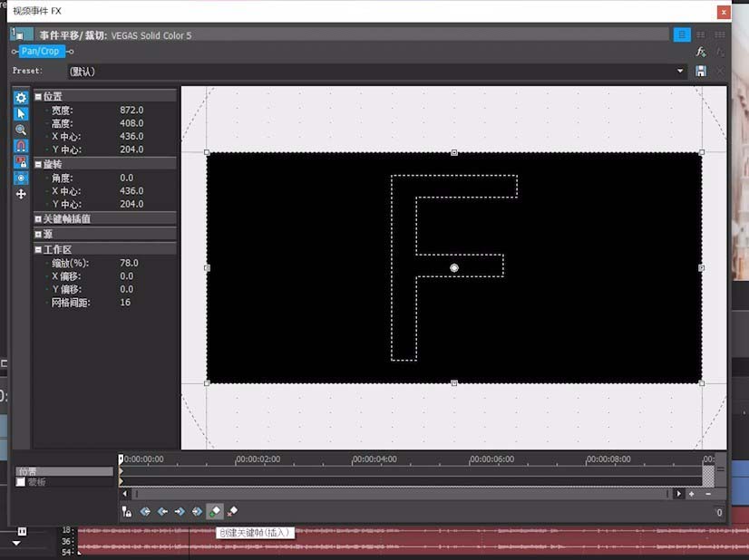Select the Pan/Crop chain tab
Viewport: 749px width, 560px height.
point(41,51)
